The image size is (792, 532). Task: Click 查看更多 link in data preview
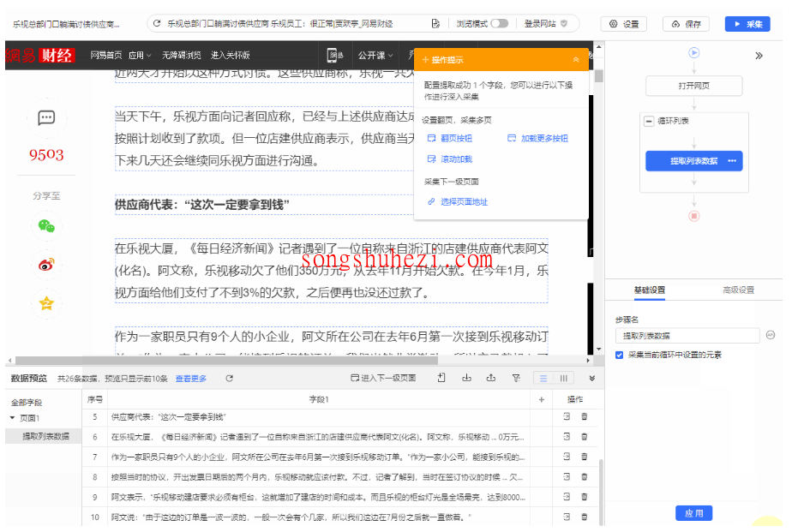click(191, 379)
